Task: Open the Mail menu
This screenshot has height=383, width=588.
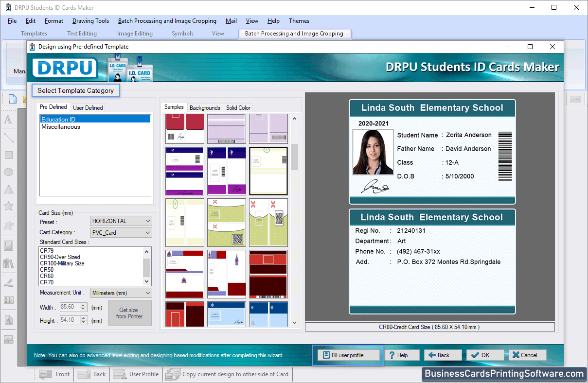Action: (232, 21)
